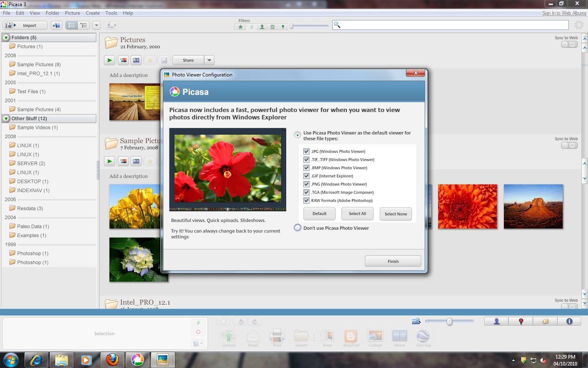Click the Import button
The image size is (588, 368).
click(x=25, y=25)
